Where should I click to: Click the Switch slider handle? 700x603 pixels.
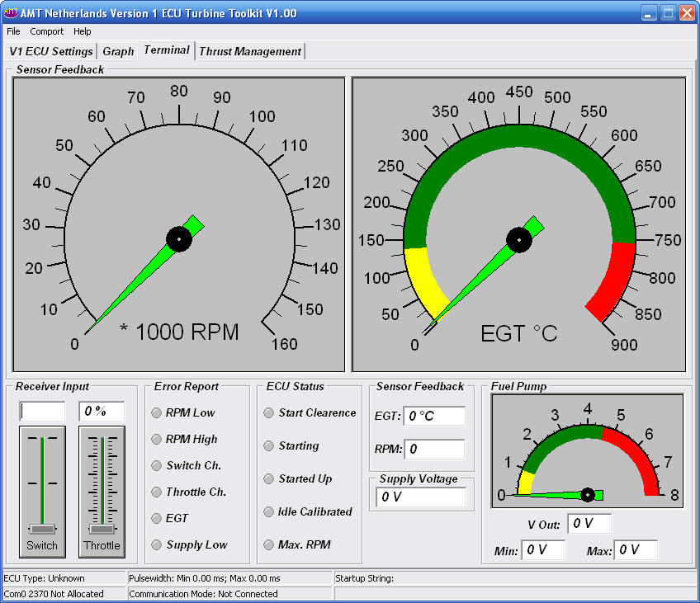(42, 529)
